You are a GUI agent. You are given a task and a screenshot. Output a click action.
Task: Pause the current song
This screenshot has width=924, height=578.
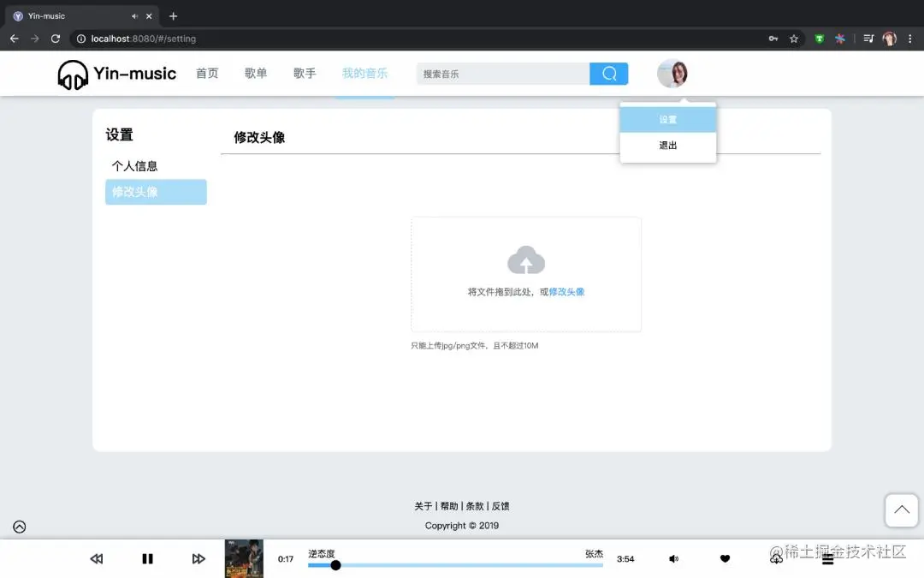pos(147,558)
